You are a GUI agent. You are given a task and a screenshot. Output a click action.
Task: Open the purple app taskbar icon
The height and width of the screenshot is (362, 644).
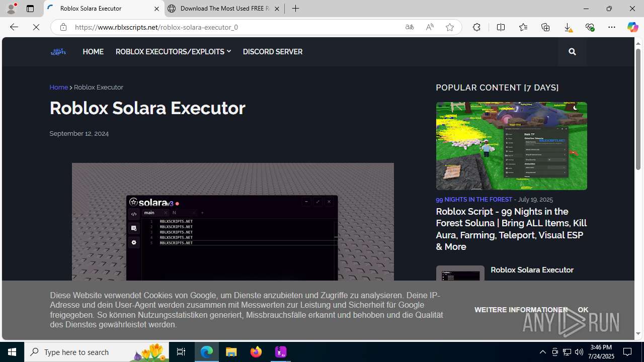click(280, 352)
